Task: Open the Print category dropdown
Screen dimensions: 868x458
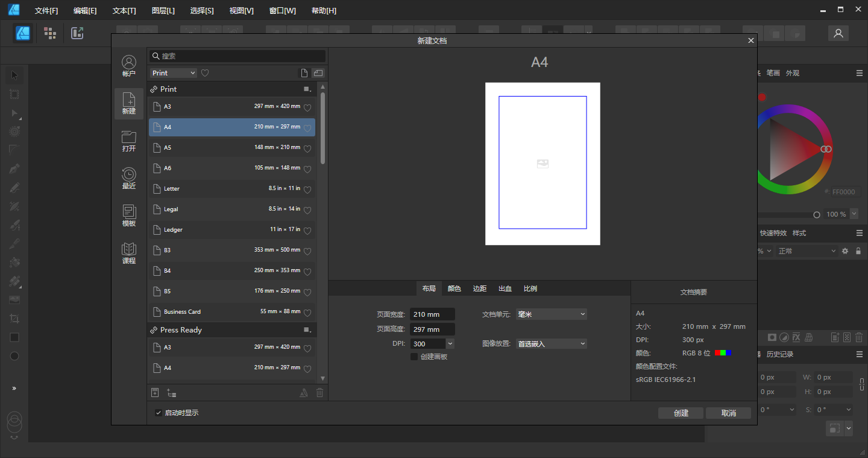Action: [174, 73]
